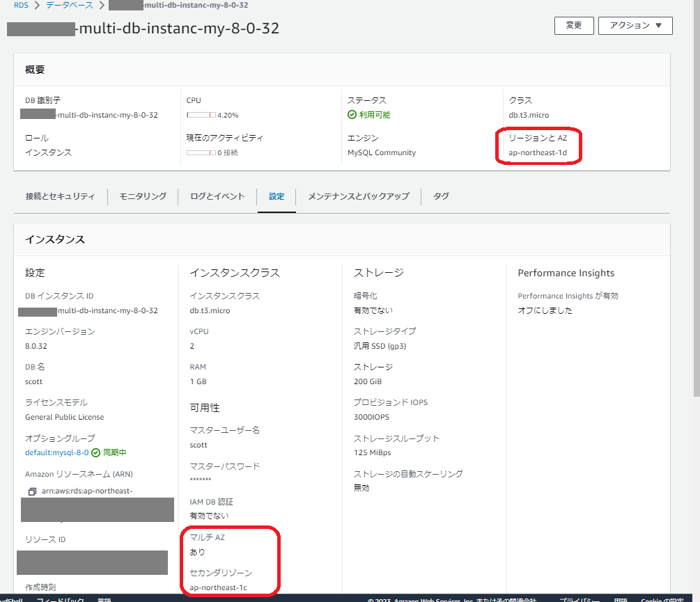The width and height of the screenshot is (700, 602).
Task: Open the アクション dropdown menu
Action: point(635,26)
